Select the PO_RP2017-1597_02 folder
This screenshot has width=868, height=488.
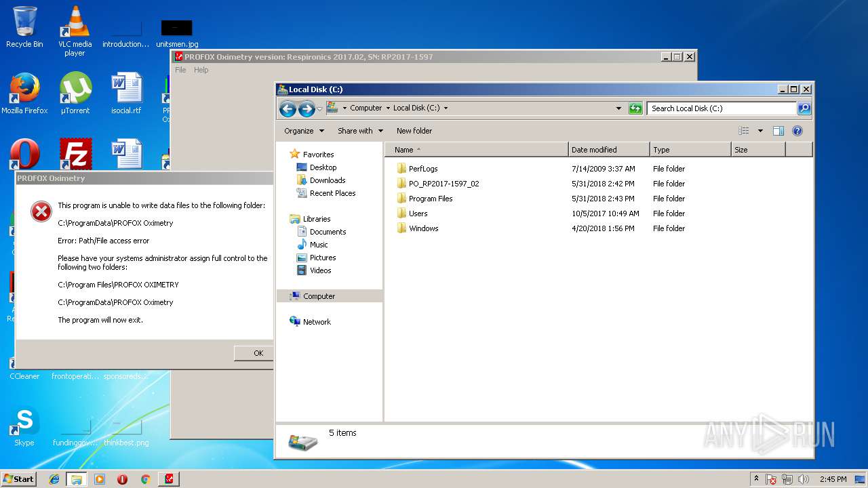pyautogui.click(x=443, y=184)
